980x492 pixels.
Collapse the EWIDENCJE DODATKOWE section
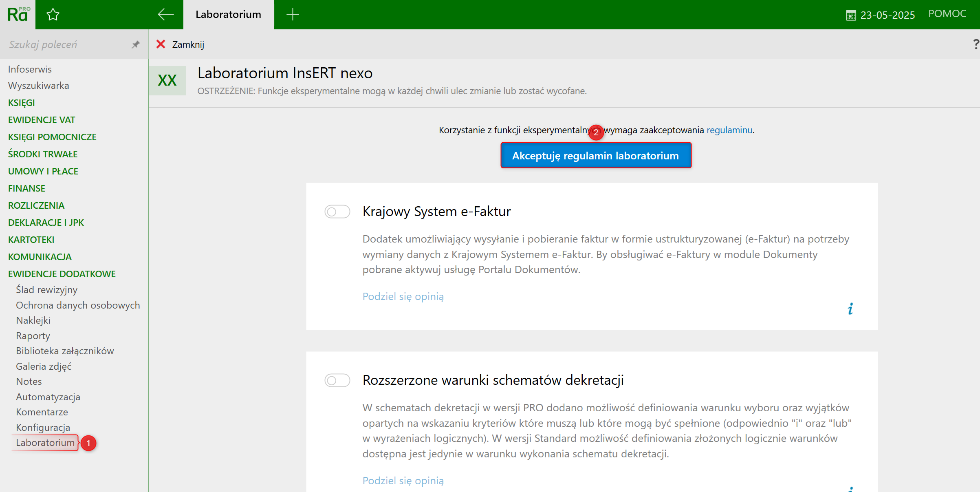pyautogui.click(x=62, y=274)
